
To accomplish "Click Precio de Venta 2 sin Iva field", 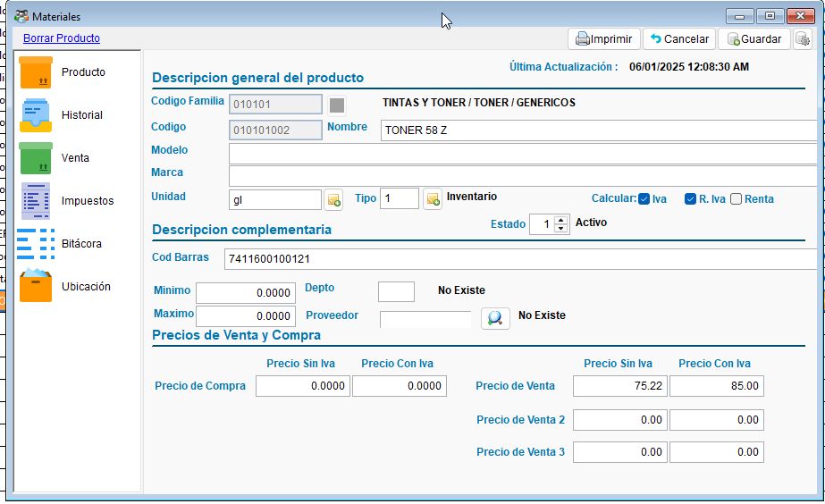I will coord(620,420).
